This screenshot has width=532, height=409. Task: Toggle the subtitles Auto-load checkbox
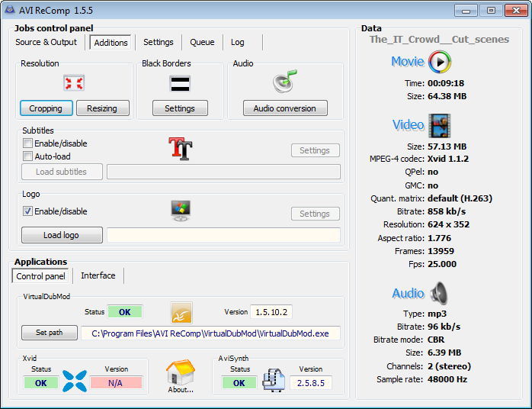[x=28, y=156]
